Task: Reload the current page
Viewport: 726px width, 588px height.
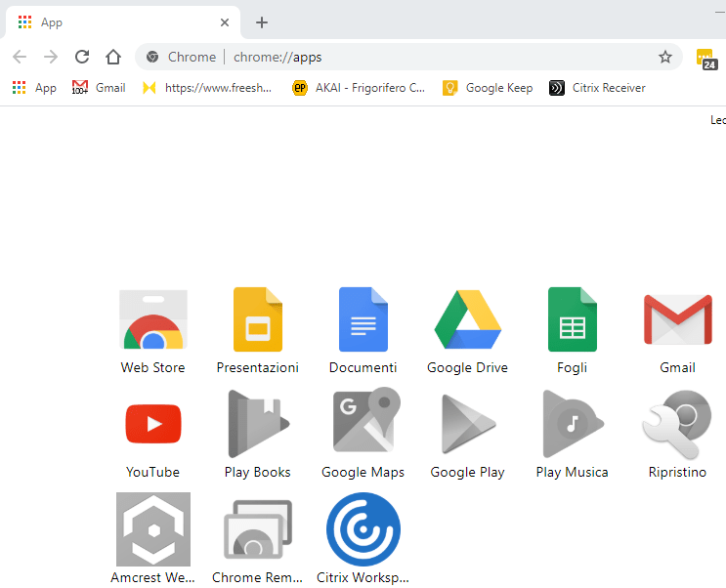Action: point(82,57)
